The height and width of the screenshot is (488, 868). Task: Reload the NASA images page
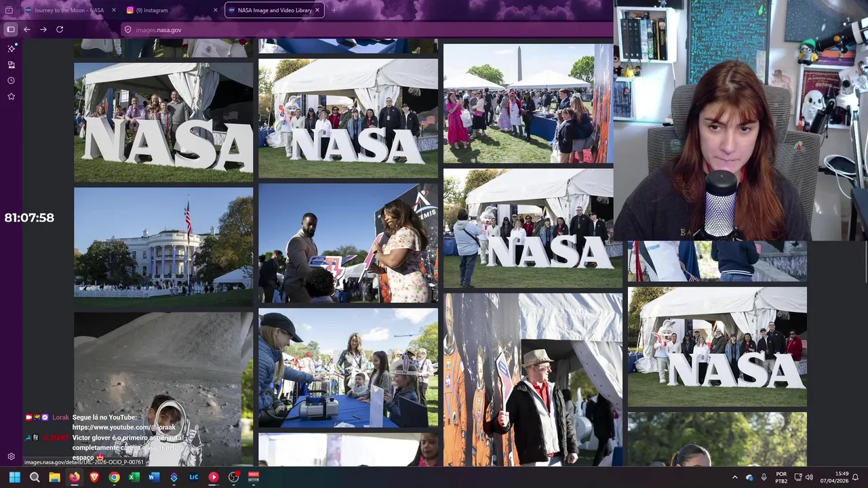(x=60, y=29)
